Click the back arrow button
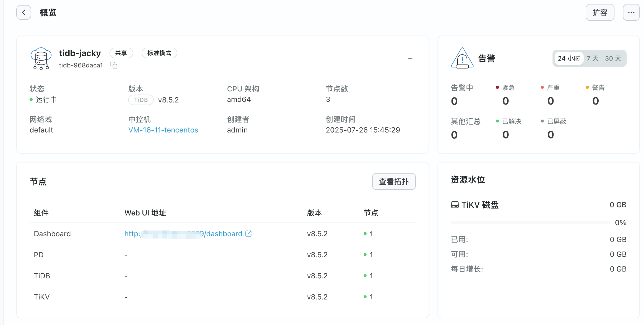 coord(24,12)
